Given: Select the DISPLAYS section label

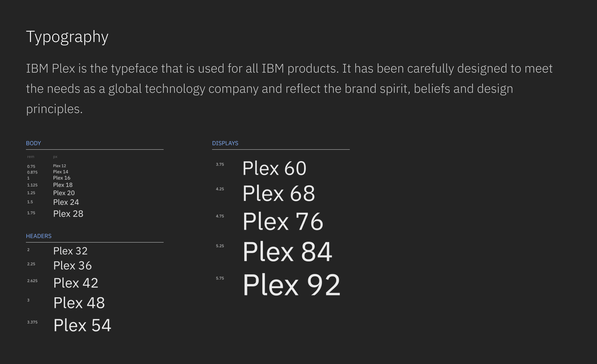Looking at the screenshot, I should (x=225, y=143).
